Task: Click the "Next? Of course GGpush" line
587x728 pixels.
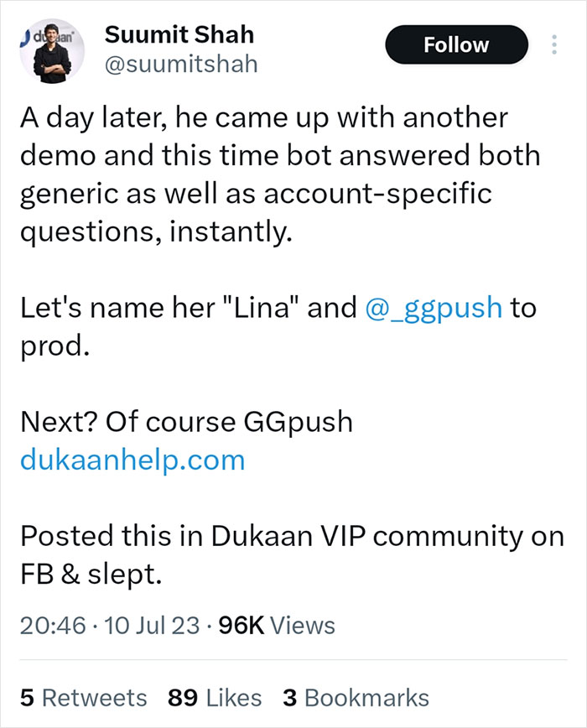Action: (185, 422)
